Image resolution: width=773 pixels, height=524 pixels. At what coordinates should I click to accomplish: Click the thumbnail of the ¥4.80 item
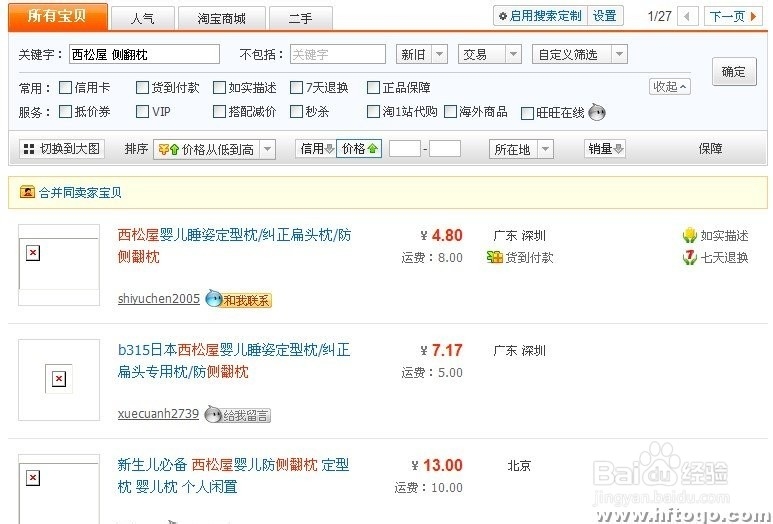click(x=59, y=265)
